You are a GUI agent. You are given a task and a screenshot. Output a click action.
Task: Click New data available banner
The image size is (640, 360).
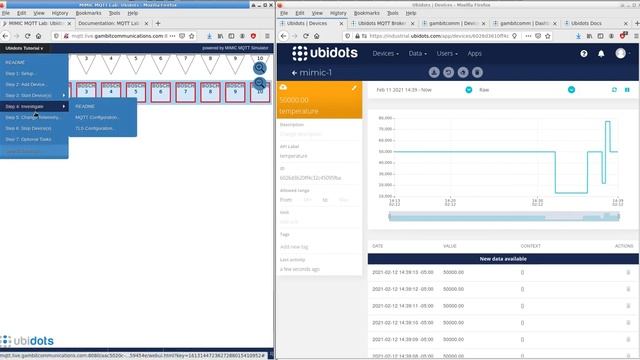click(x=503, y=259)
